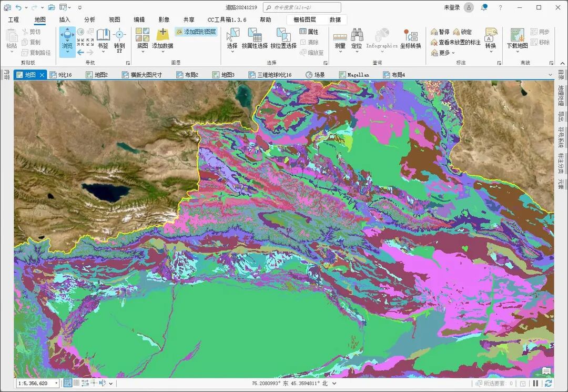
Task: Activate the 选择 select tool icon
Action: click(232, 35)
